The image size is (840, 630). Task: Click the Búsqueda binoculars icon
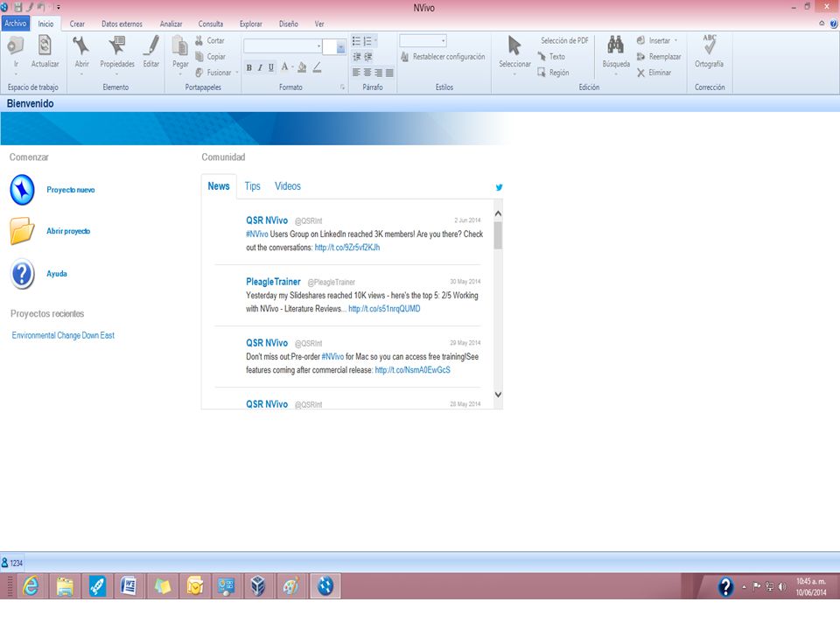[615, 45]
